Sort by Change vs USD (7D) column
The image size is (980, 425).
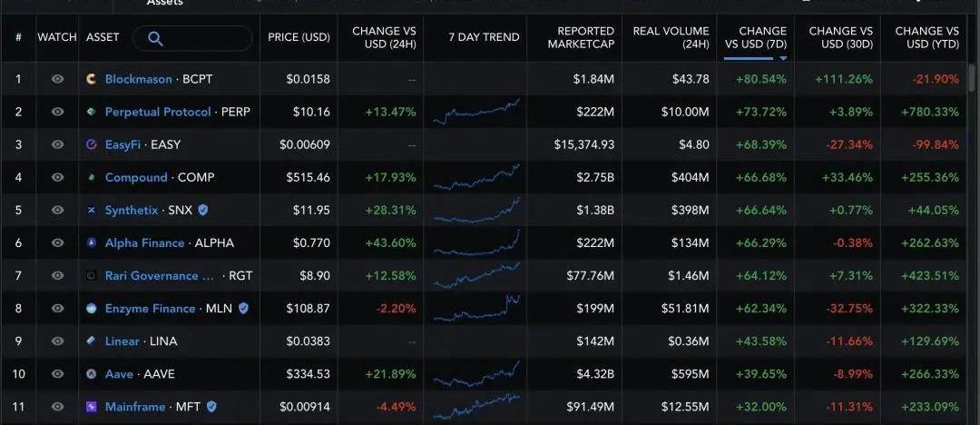pos(755,37)
